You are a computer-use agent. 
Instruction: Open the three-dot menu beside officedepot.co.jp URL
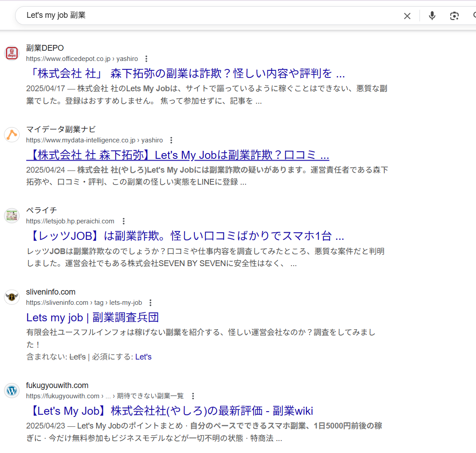146,59
